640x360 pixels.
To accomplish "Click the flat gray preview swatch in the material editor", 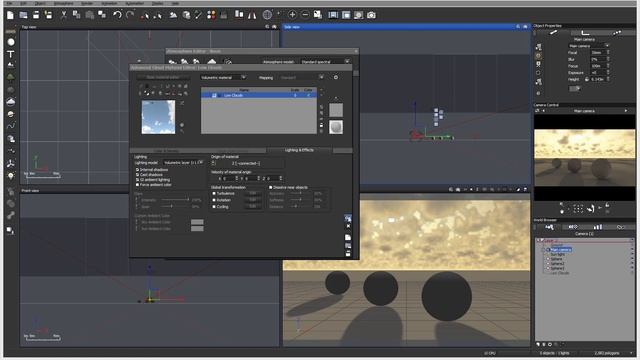I will pos(336,110).
